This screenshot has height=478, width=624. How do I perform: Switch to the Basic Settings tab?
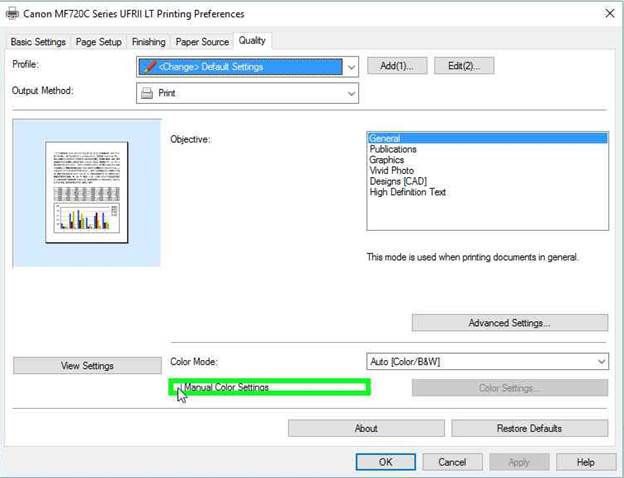tap(38, 42)
